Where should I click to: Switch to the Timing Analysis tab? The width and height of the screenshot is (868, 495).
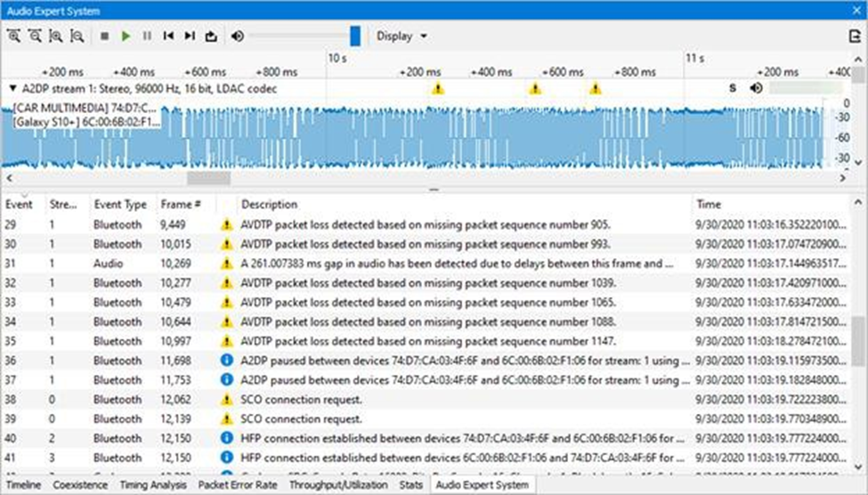(x=153, y=485)
